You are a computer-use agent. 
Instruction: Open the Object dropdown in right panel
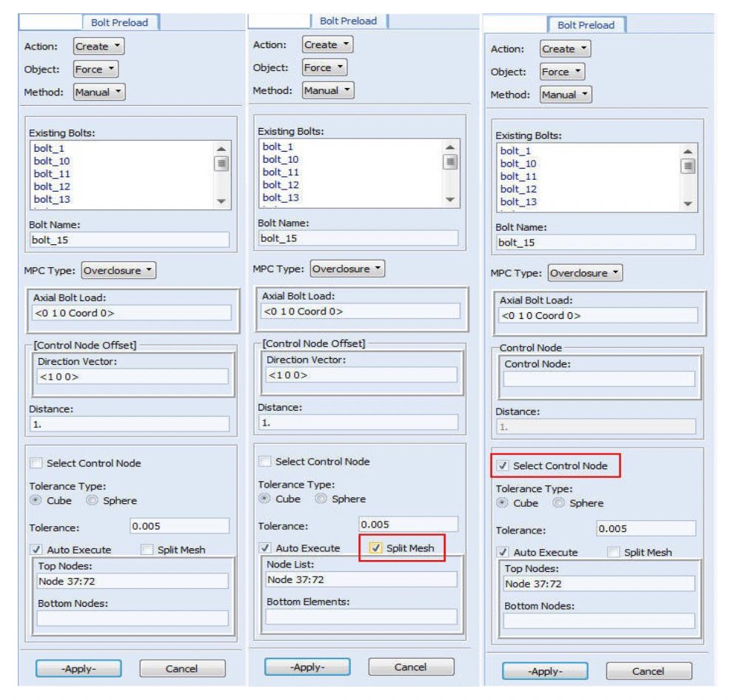coord(562,71)
